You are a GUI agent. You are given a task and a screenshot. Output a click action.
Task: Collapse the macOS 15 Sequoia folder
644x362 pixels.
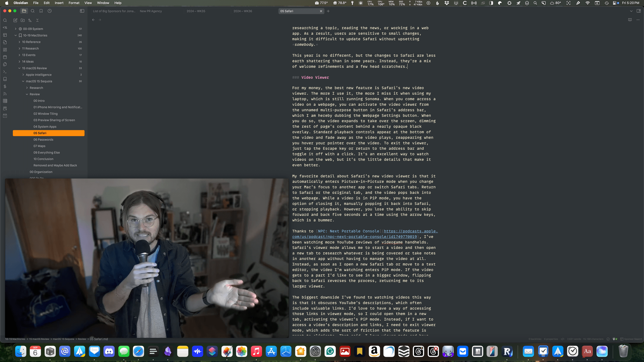coord(49,81)
